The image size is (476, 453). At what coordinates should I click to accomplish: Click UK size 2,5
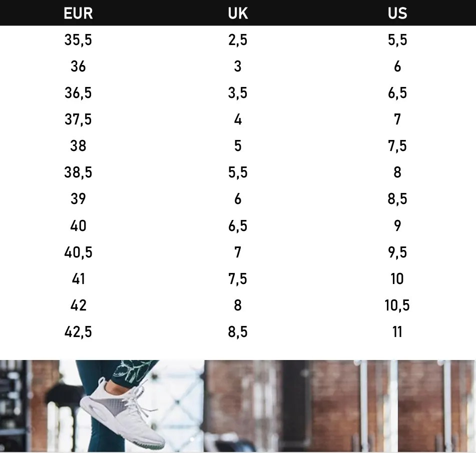[x=238, y=40]
